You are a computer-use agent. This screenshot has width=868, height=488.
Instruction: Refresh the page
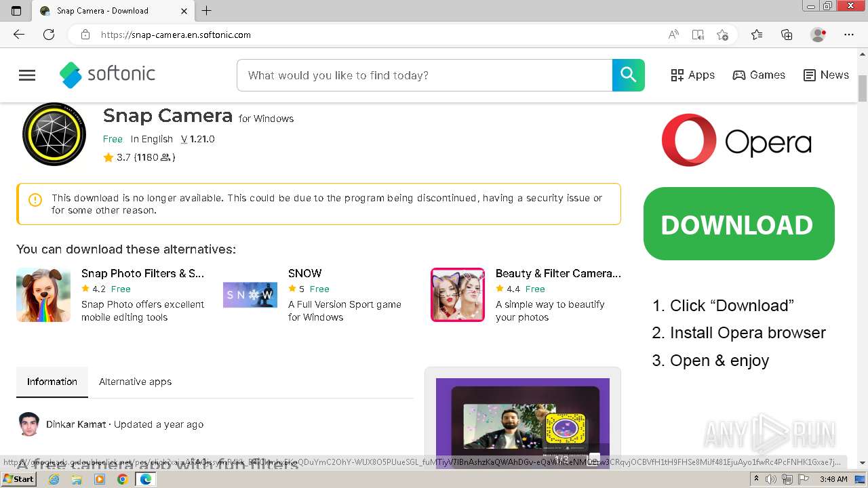(x=49, y=35)
